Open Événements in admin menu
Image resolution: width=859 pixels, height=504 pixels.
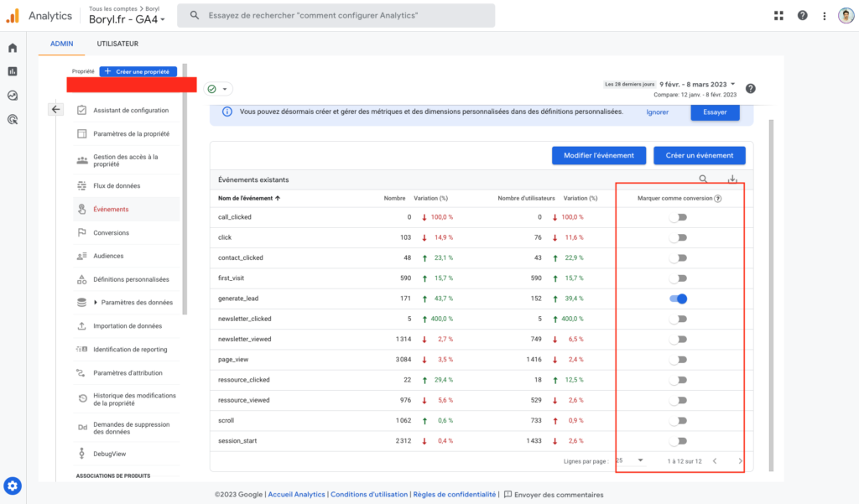tap(127, 210)
